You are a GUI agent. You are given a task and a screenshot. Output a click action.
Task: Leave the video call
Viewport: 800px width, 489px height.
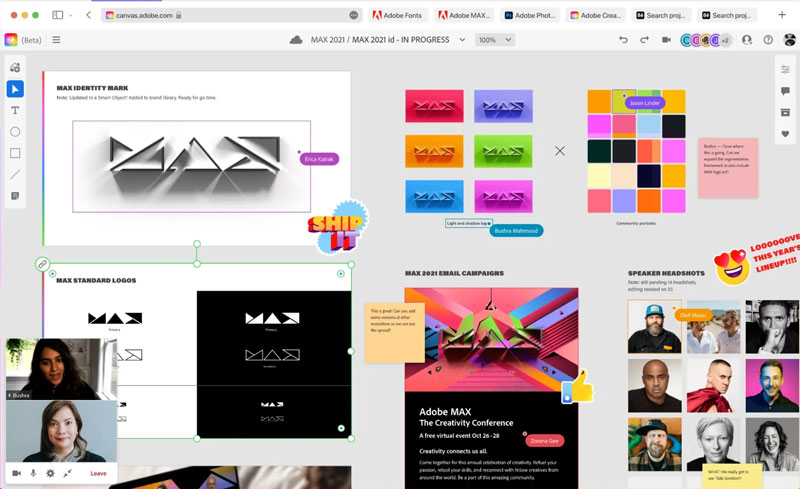(98, 473)
